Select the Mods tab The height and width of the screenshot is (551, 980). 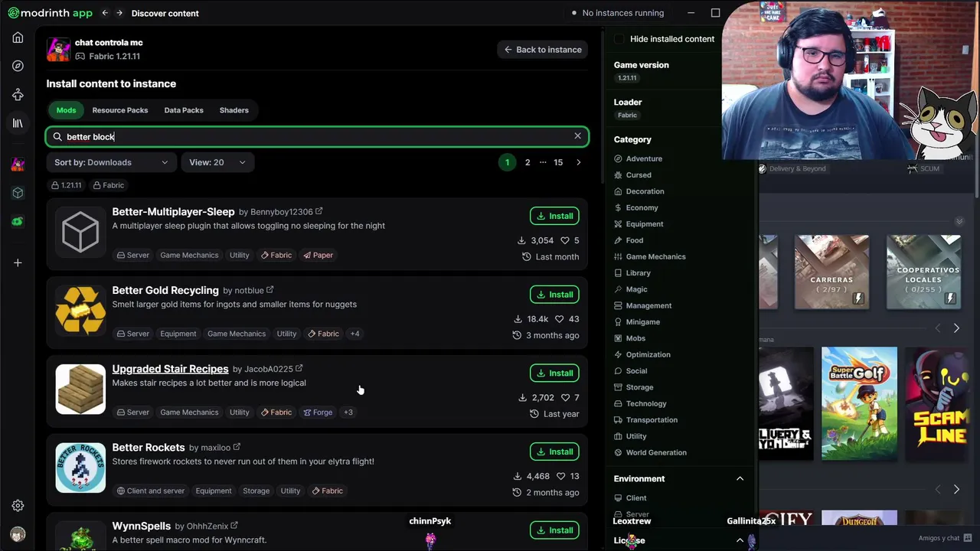point(66,110)
